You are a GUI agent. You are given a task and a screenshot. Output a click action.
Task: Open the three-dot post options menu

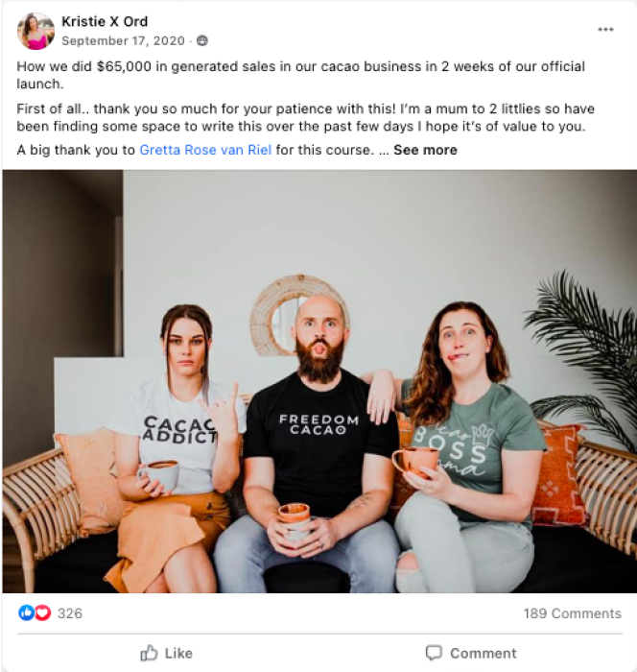click(x=605, y=30)
